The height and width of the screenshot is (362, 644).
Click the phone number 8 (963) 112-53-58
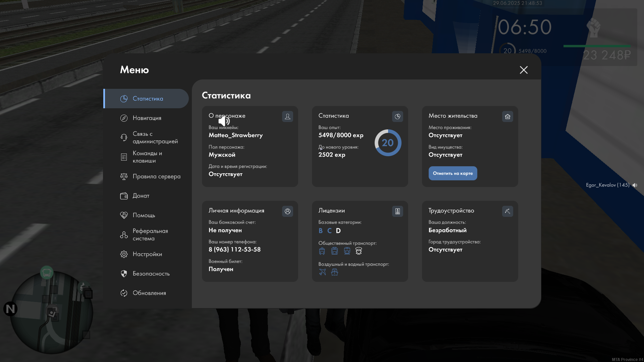[234, 249]
